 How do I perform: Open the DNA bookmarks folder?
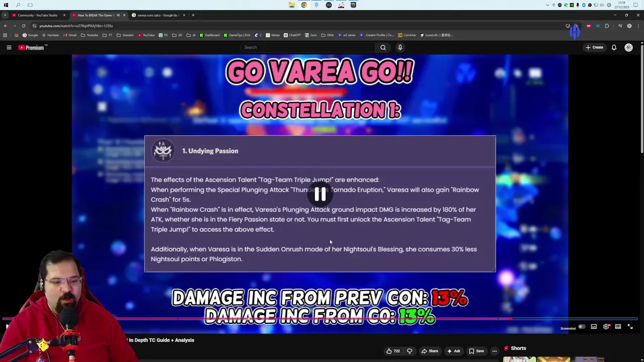point(328,35)
